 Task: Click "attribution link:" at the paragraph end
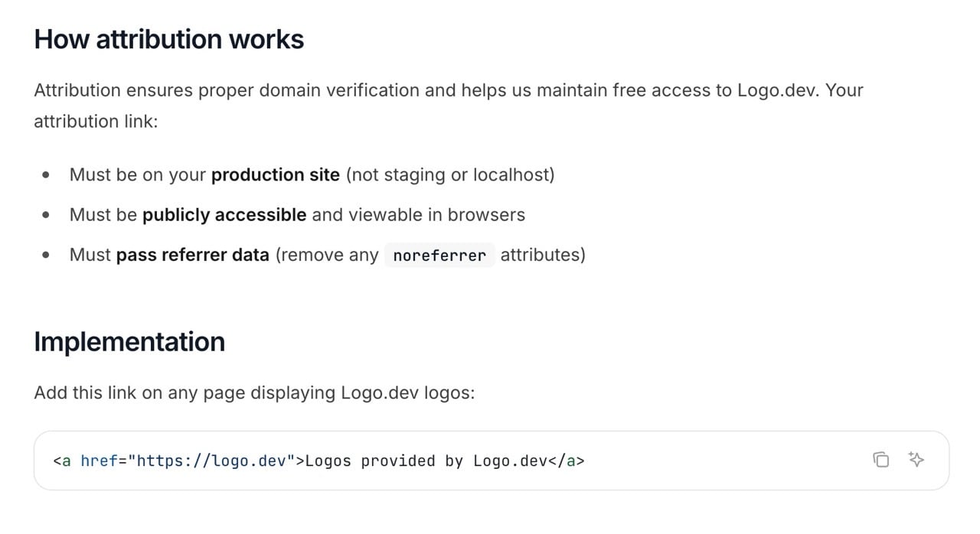[96, 122]
